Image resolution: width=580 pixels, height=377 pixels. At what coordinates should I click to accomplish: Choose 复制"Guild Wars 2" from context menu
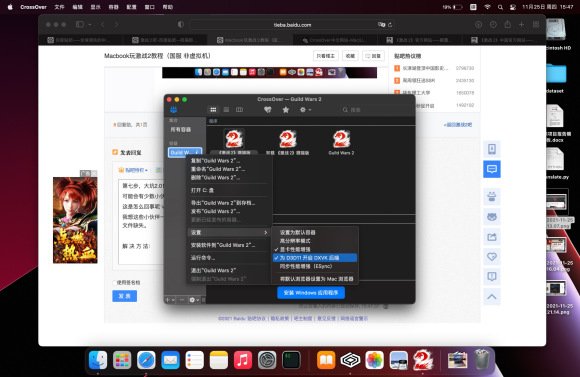(x=228, y=161)
